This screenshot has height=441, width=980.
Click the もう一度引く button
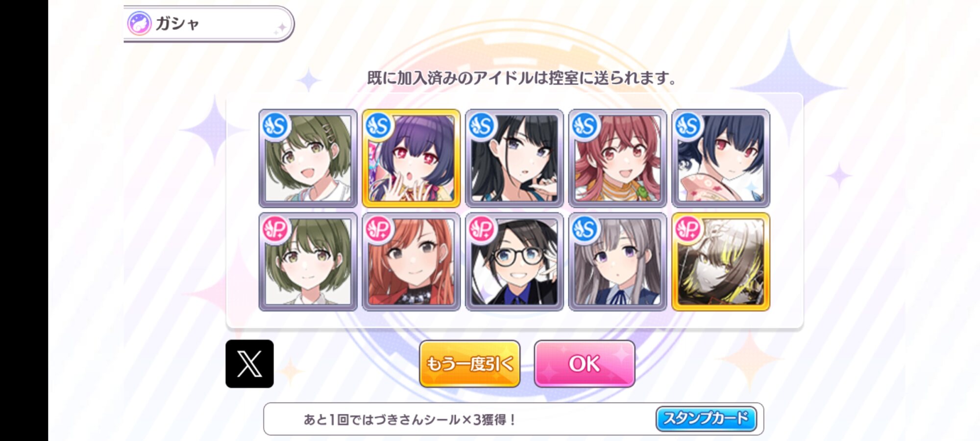469,364
